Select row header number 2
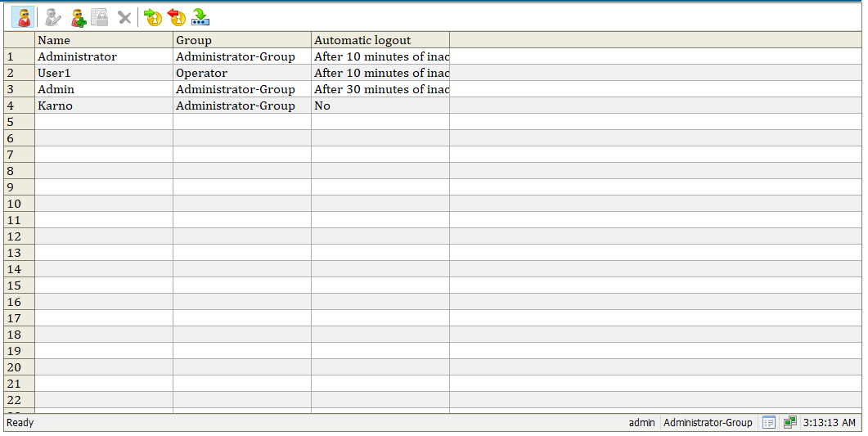This screenshot has width=868, height=436. [20, 73]
